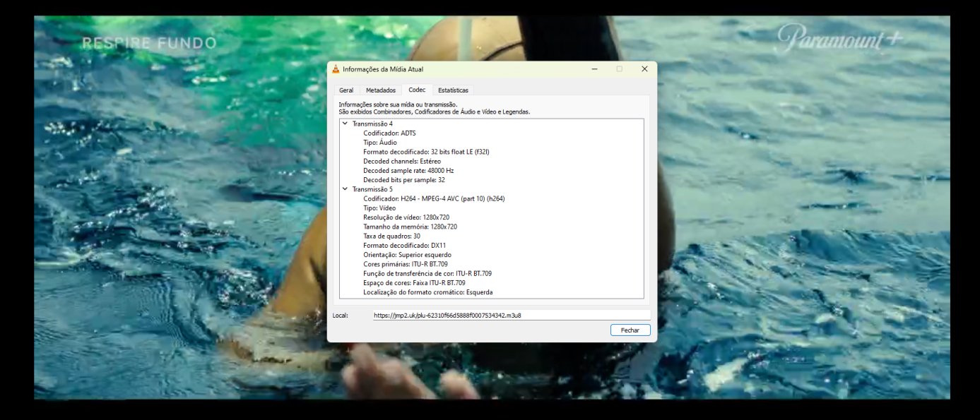This screenshot has height=420, width=980.
Task: Click the Fechar button
Action: tap(630, 330)
